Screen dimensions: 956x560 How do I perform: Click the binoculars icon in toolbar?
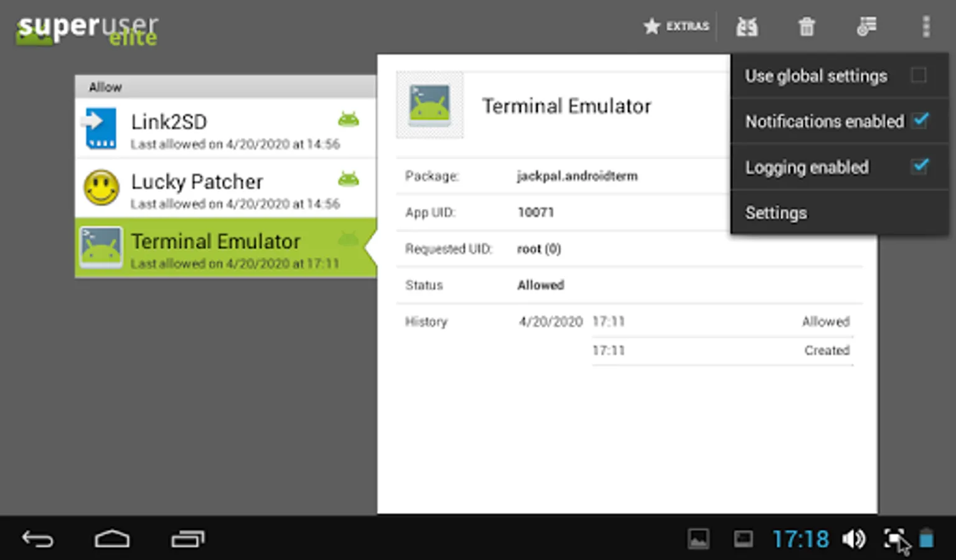(x=747, y=27)
